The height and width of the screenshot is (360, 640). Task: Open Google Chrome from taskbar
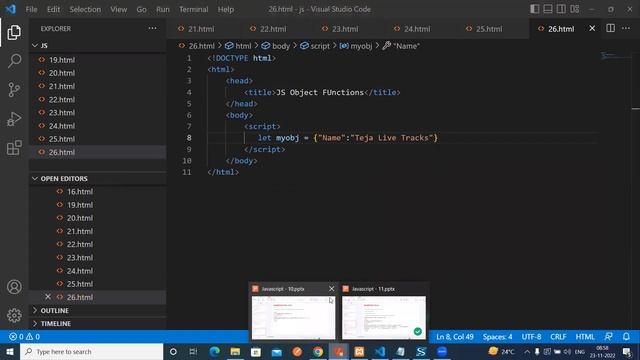click(318, 351)
